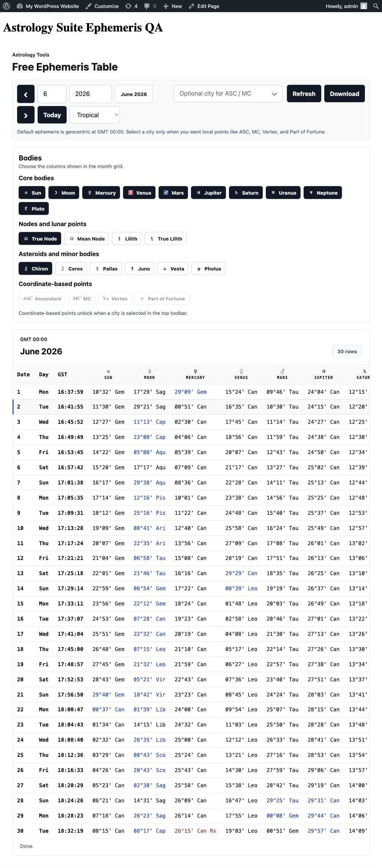Click the month number input field
The height and width of the screenshot is (868, 382).
tap(52, 94)
